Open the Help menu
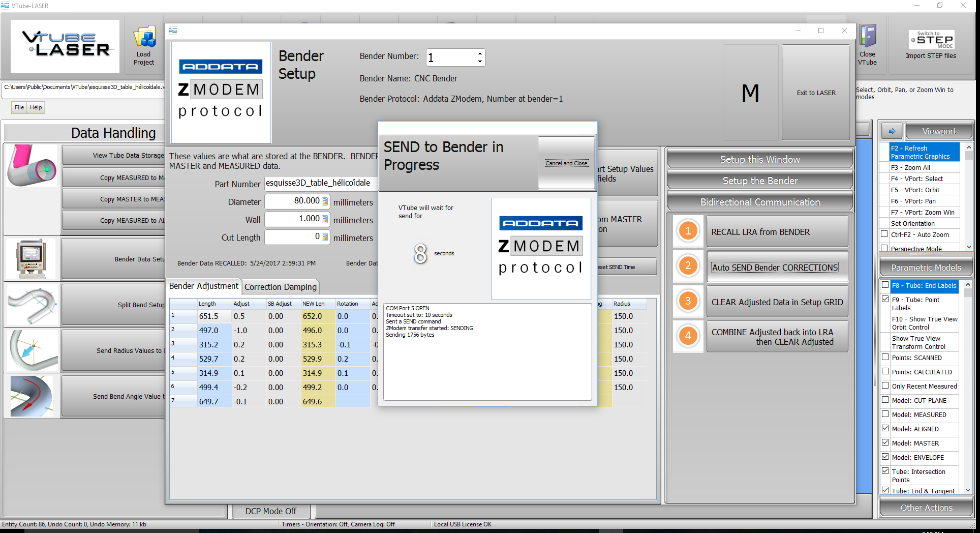980x533 pixels. tap(36, 107)
